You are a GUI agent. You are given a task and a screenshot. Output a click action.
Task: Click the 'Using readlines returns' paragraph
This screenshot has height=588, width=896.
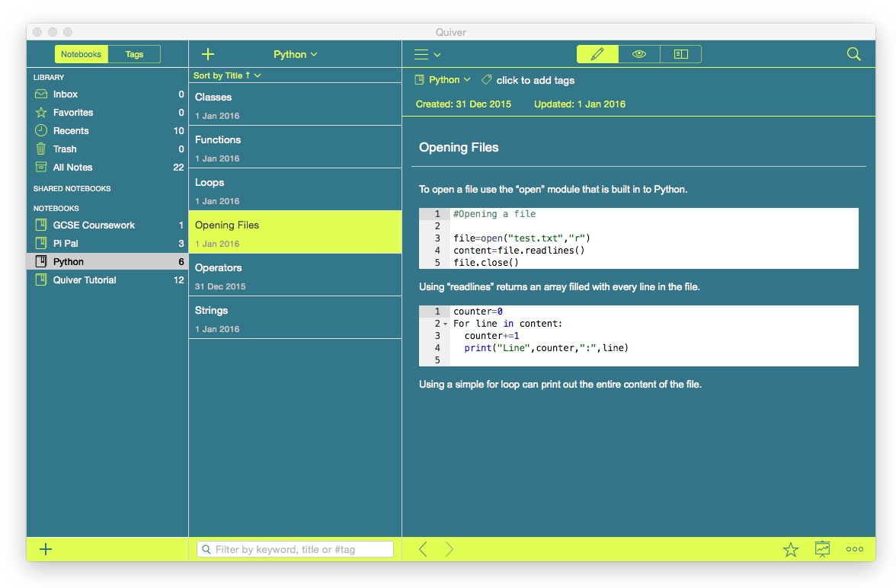559,287
